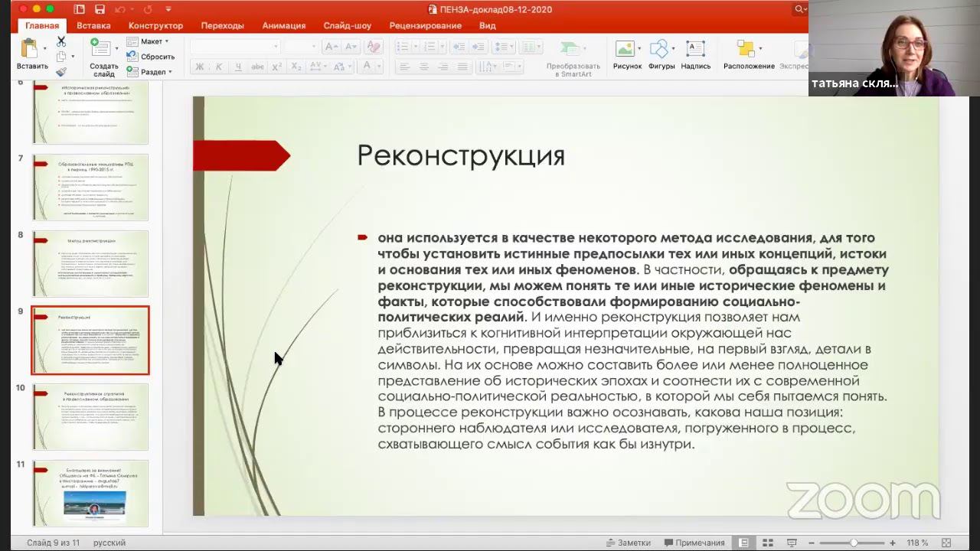This screenshot has height=551, width=980.
Task: Click the Save icon in title bar
Action: (x=100, y=9)
